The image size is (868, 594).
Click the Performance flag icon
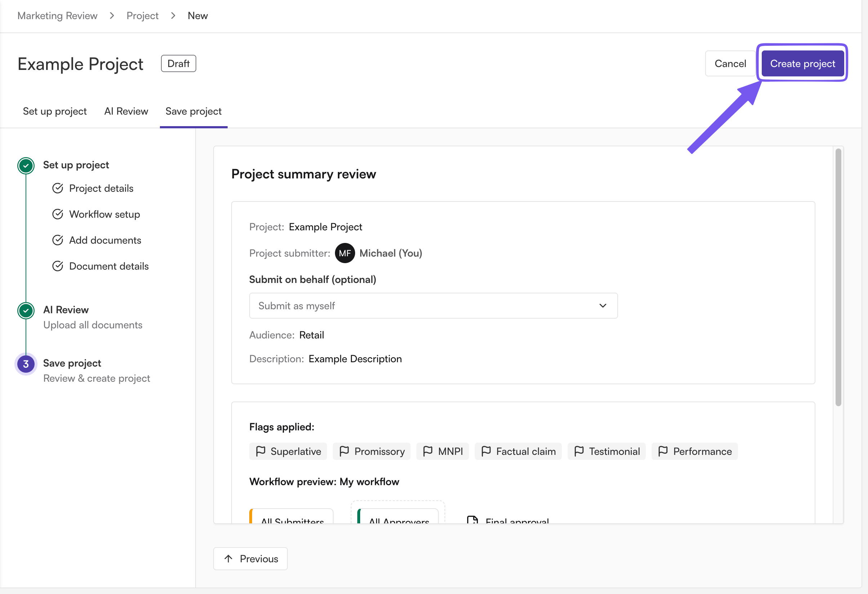663,451
